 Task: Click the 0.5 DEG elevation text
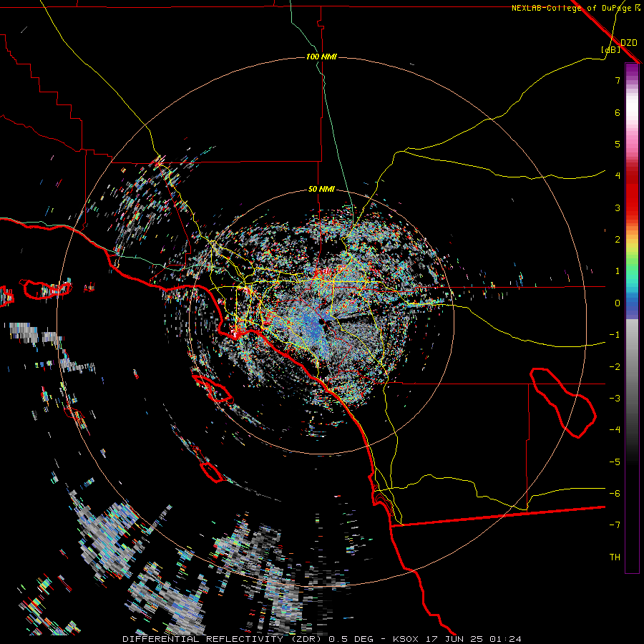[351, 639]
